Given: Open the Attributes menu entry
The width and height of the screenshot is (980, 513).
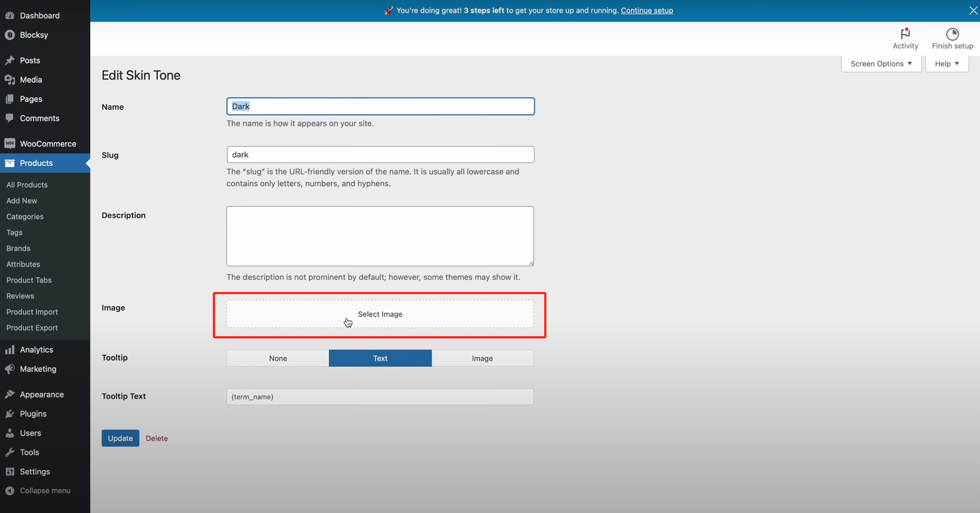Looking at the screenshot, I should [23, 264].
